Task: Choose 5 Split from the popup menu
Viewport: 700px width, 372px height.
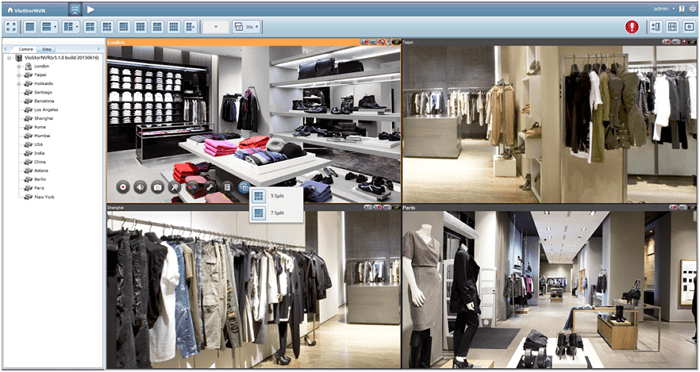Action: click(276, 196)
